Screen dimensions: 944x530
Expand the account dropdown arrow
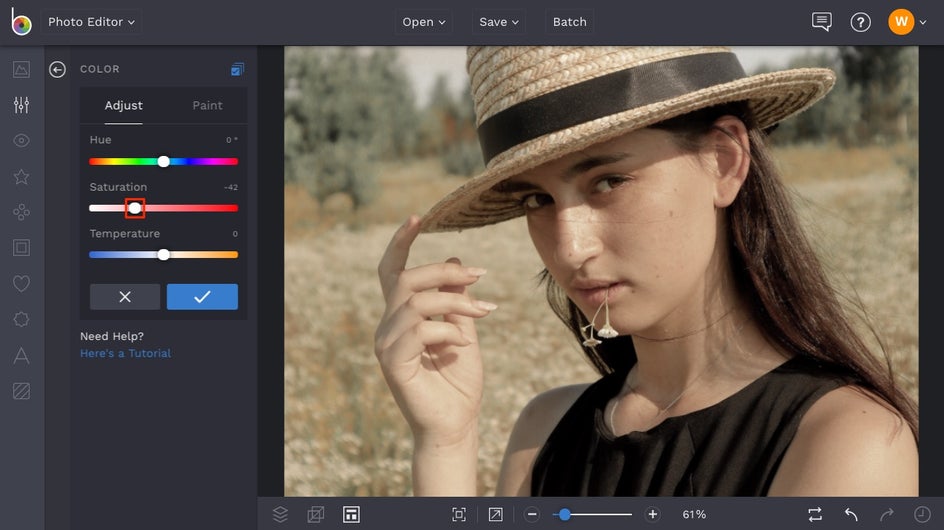tap(923, 22)
